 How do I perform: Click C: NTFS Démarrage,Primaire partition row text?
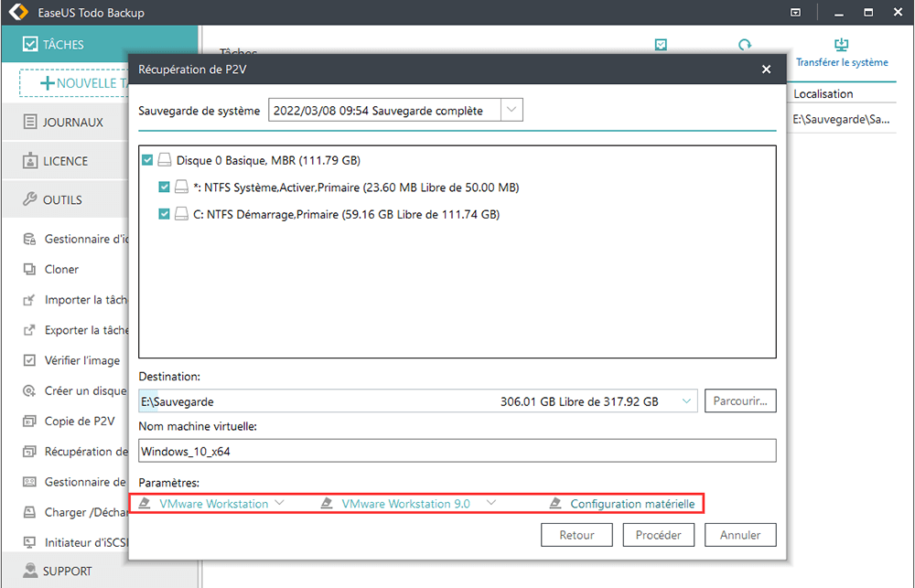click(x=346, y=214)
